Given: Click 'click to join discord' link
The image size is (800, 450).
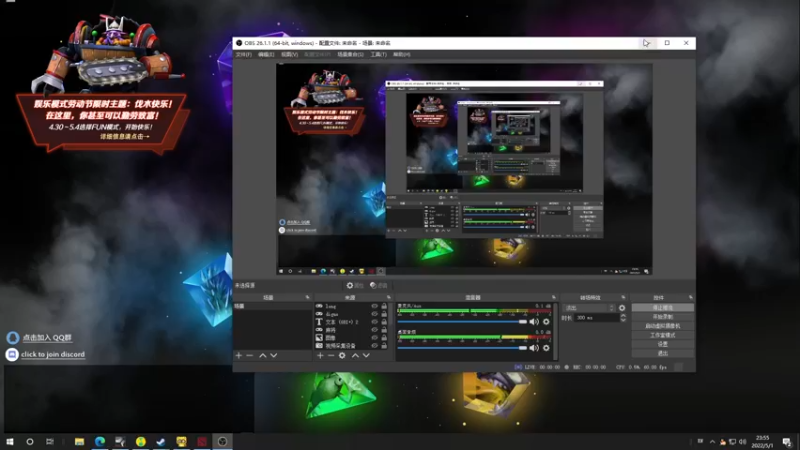Looking at the screenshot, I should (x=53, y=354).
